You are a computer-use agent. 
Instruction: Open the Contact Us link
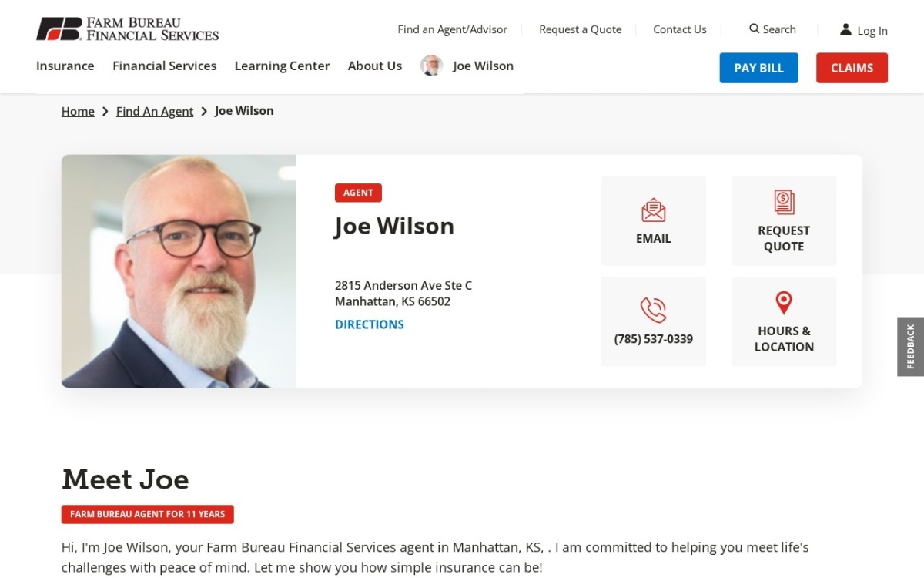point(679,29)
